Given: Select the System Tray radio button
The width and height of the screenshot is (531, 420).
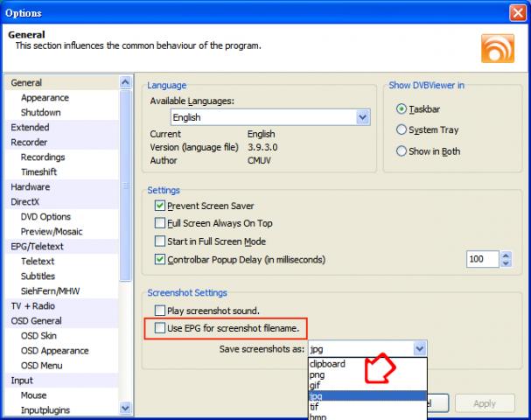Looking at the screenshot, I should tap(402, 129).
